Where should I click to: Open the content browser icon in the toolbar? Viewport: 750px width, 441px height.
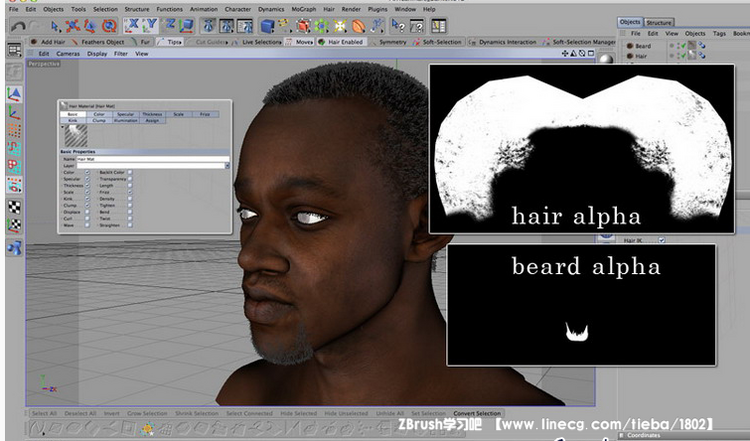point(438,25)
